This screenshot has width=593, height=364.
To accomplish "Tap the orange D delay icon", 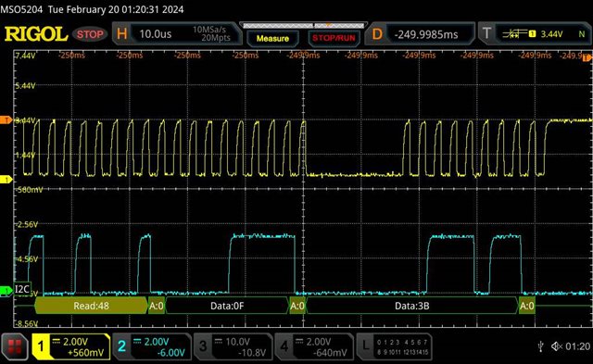I will [377, 34].
